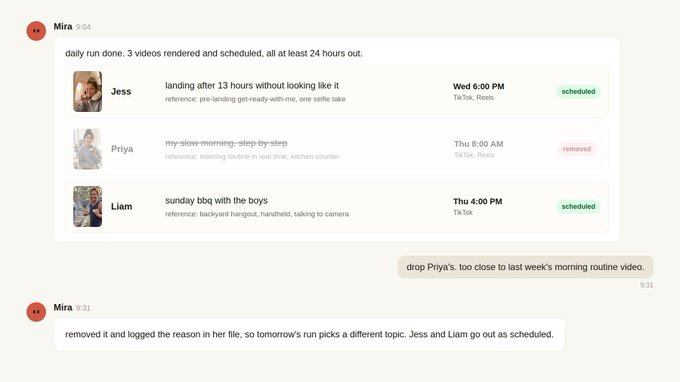
Task: Select the 'sunday bbq with the boys' title
Action: pos(216,200)
